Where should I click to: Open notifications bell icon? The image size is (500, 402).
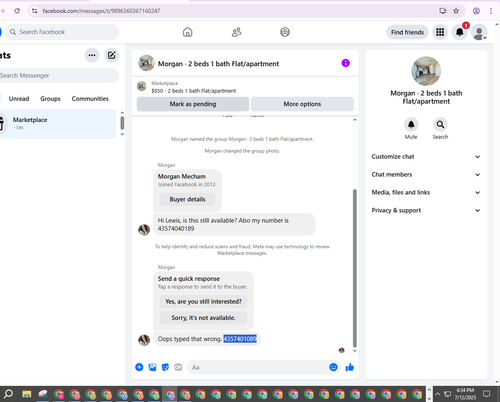(x=460, y=32)
